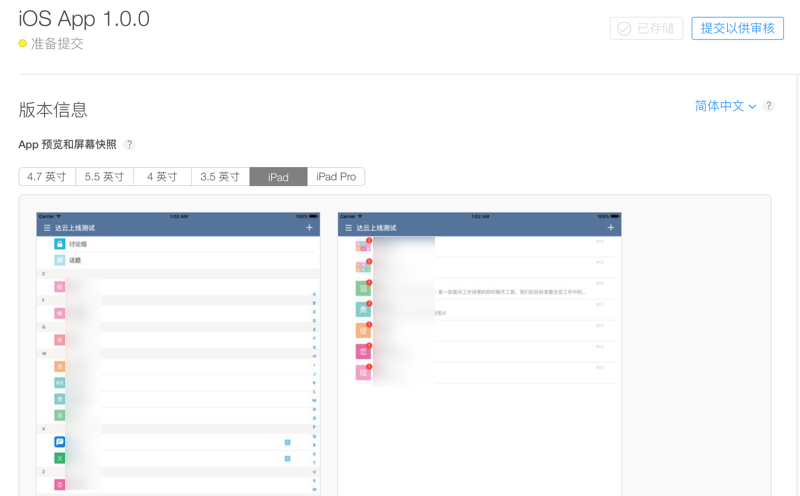Select the 4 英寸 tab
The height and width of the screenshot is (496, 800).
[162, 177]
